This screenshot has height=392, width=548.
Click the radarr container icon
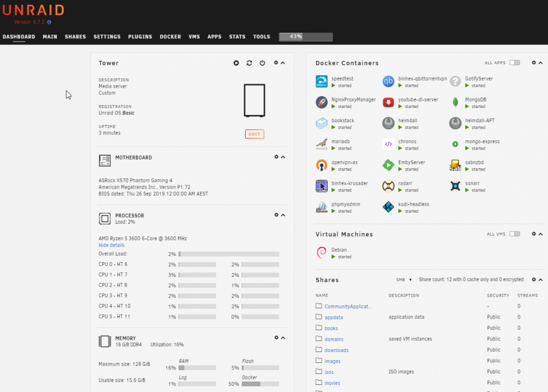pos(389,186)
